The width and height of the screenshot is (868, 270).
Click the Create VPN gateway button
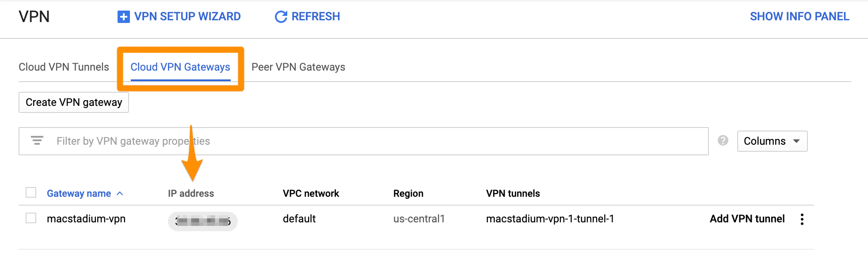[73, 102]
